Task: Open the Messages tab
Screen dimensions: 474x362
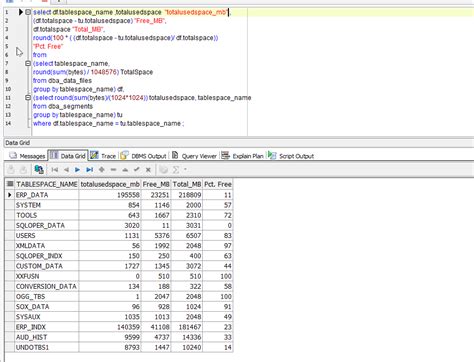Action: (27, 156)
